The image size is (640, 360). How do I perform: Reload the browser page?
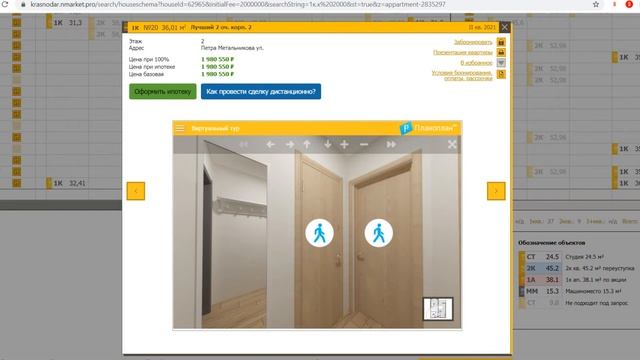pos(5,4)
